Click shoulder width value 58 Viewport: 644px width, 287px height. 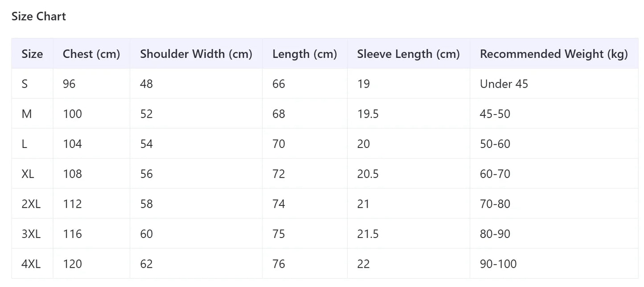coord(146,204)
